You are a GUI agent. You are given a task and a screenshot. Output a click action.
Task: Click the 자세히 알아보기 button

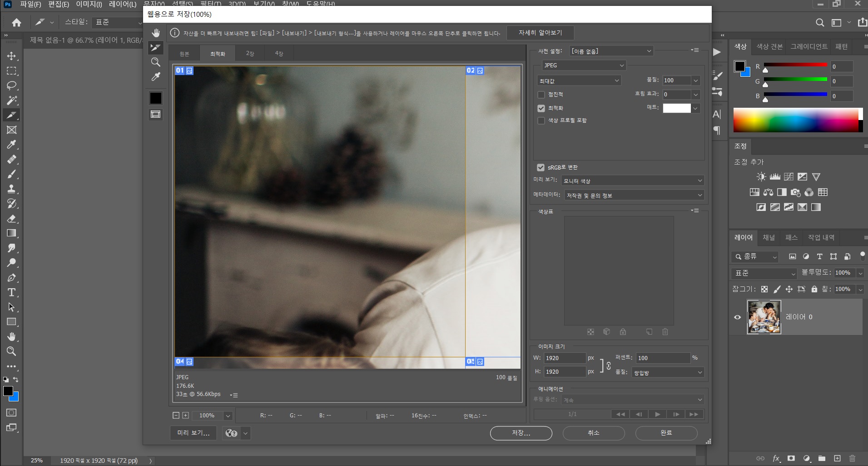point(540,33)
